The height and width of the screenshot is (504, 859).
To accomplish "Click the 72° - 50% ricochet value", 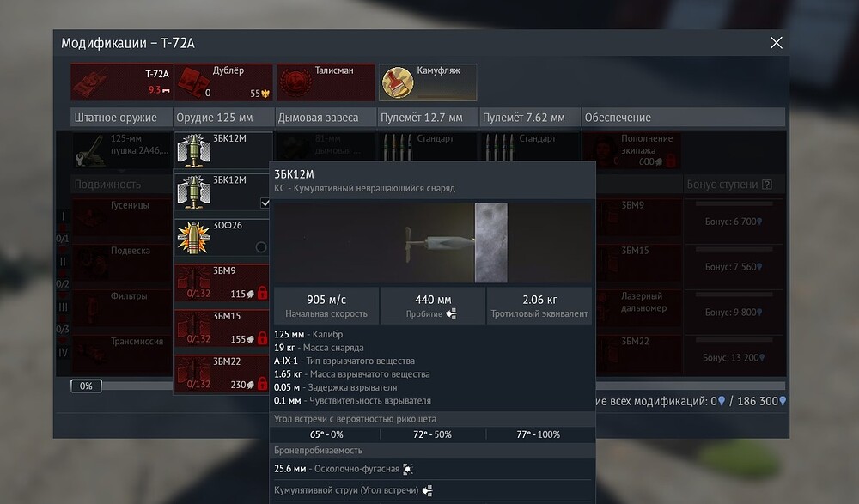I will point(432,434).
